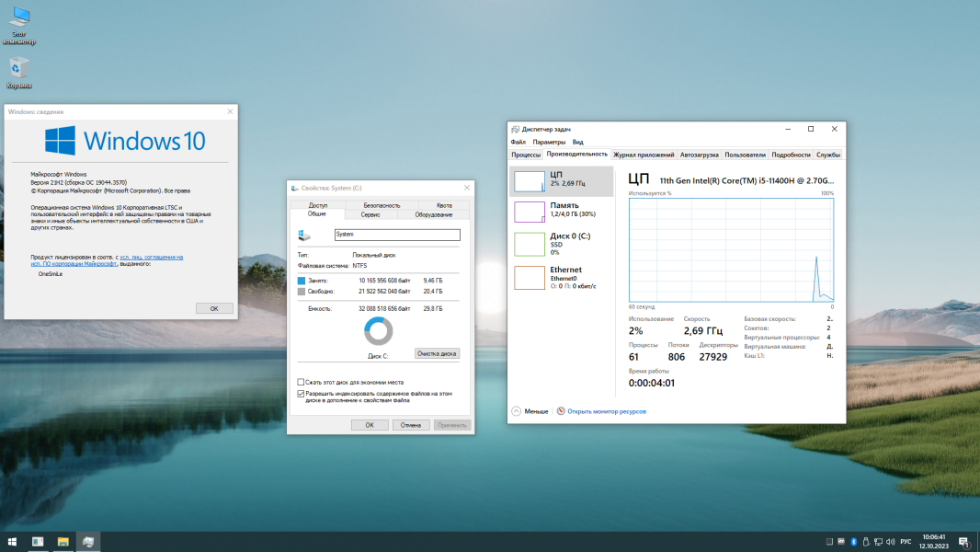Open the Файл menu in Task Manager
980x552 pixels.
518,142
